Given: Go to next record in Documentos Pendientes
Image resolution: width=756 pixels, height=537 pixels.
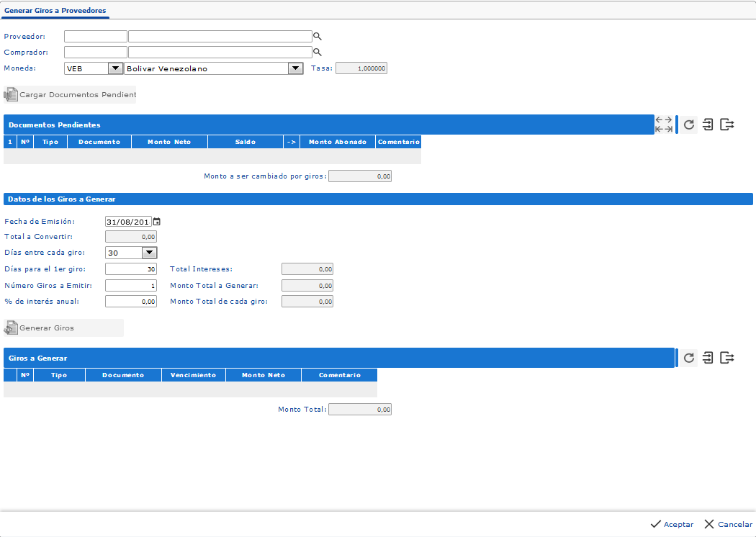Looking at the screenshot, I should (668, 119).
